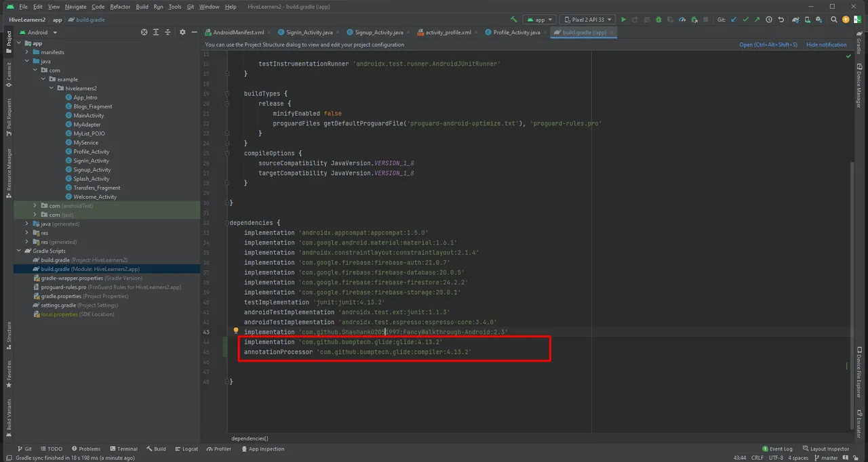
Task: Click Git Push green arrow icon
Action: coord(757,20)
